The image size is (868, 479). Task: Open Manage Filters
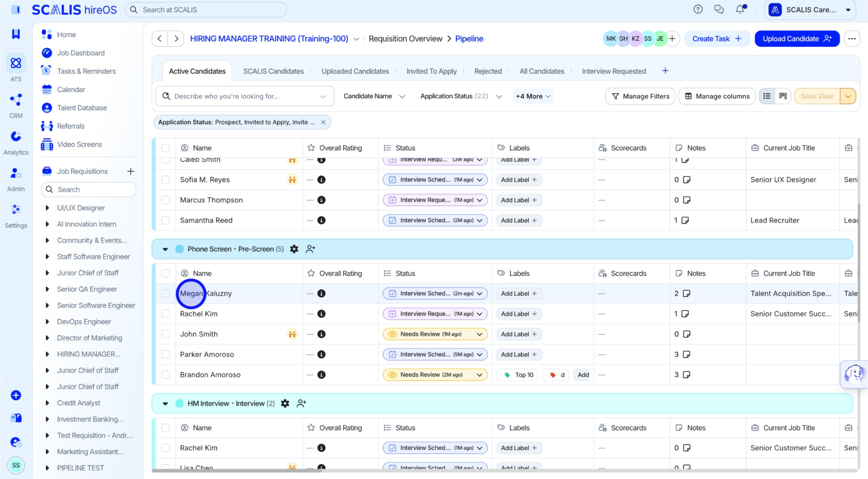point(640,96)
